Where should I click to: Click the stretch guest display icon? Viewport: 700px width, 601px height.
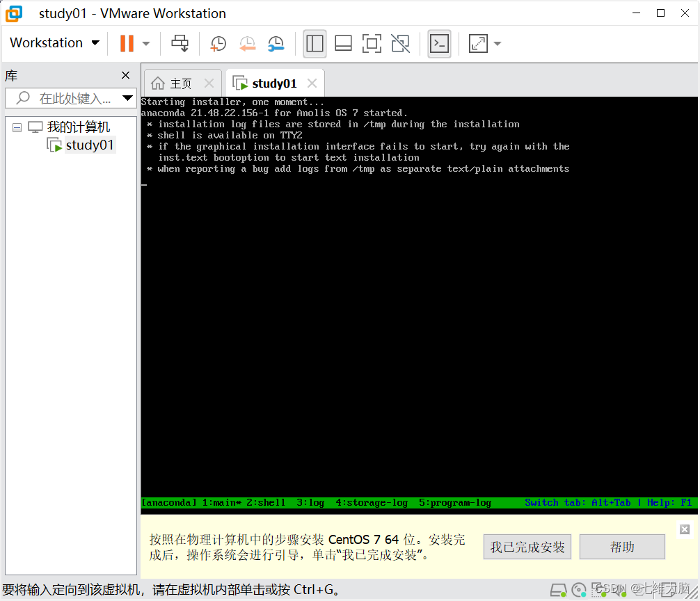(x=478, y=44)
